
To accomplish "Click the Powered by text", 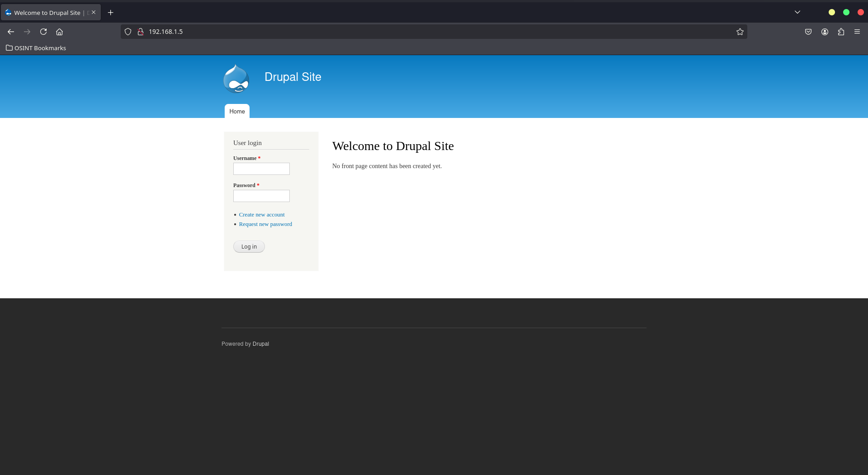I will point(236,344).
